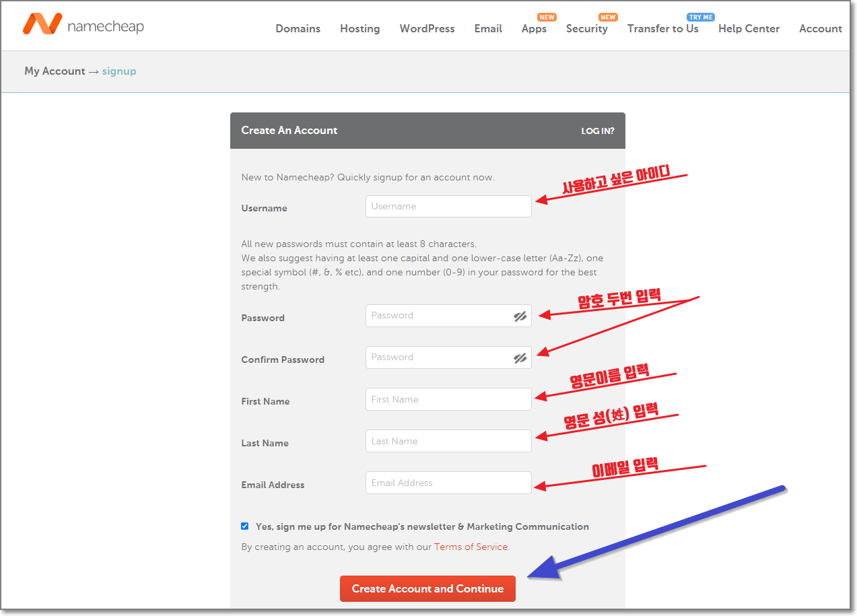The height and width of the screenshot is (616, 857).
Task: Uncheck the newsletter signup checkbox
Action: click(245, 526)
